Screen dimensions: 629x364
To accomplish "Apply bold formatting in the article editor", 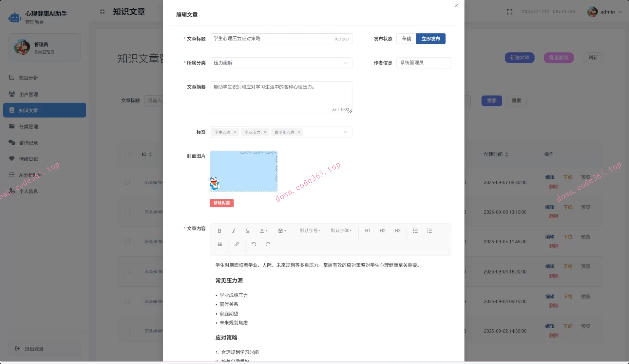I will coord(219,231).
